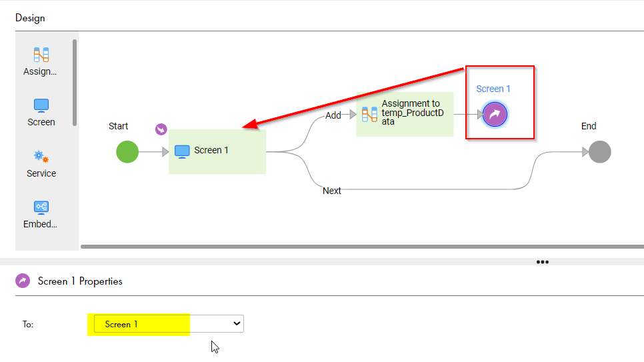644x362 pixels.
Task: Select the Screen step icon in palette
Action: (41, 105)
